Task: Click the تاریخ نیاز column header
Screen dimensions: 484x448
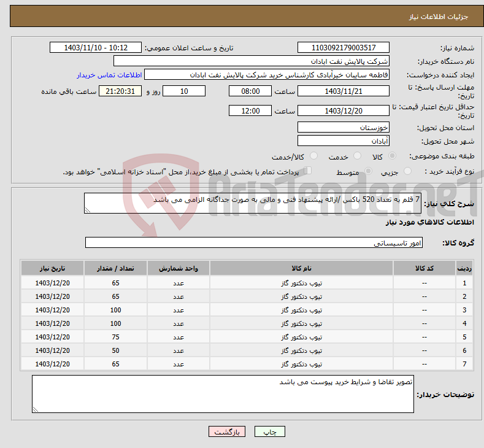Action: (x=53, y=269)
